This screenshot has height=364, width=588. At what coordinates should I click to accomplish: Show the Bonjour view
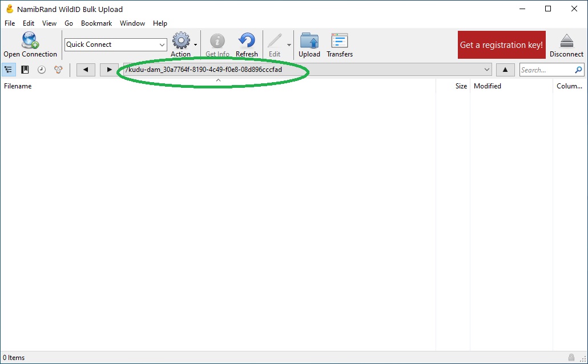pyautogui.click(x=58, y=70)
